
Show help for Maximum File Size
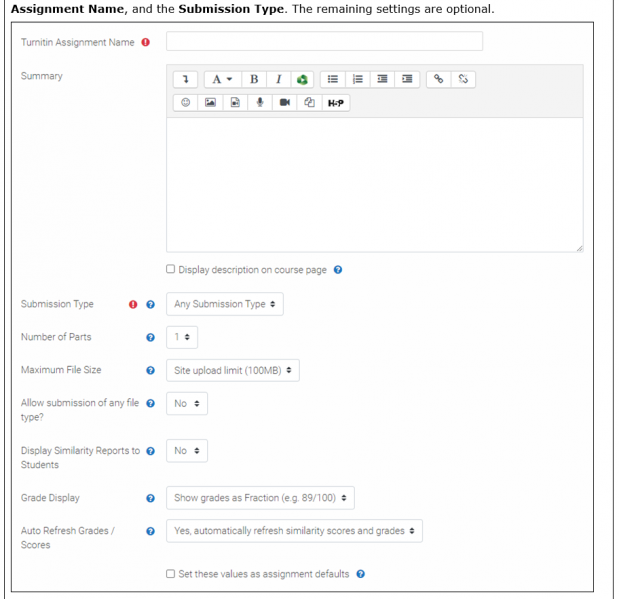pyautogui.click(x=150, y=370)
